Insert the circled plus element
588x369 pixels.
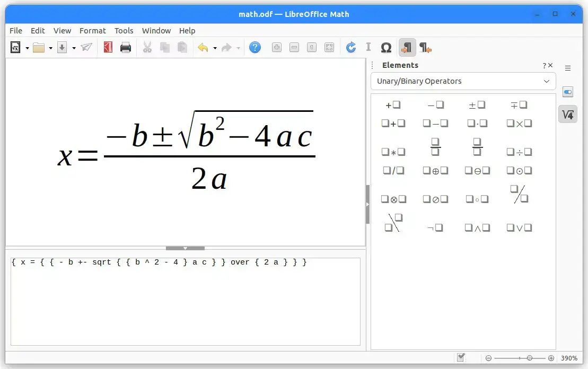point(435,171)
